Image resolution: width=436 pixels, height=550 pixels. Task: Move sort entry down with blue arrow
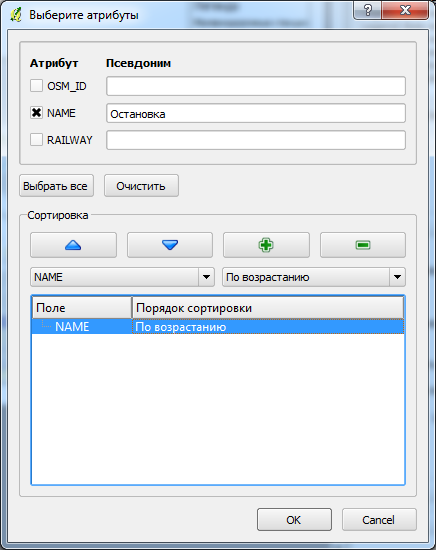(x=170, y=245)
